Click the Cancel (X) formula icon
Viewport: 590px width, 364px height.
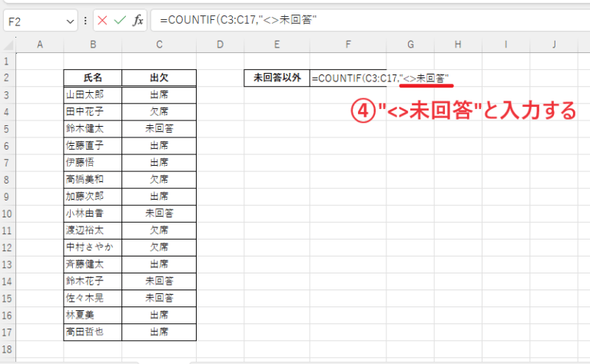pos(102,21)
